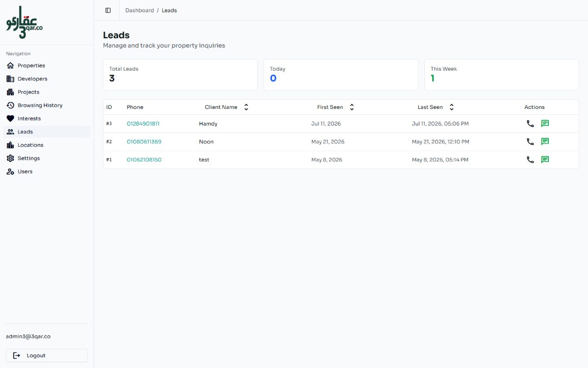
Task: Click lead ID #1
Action: [x=109, y=159]
